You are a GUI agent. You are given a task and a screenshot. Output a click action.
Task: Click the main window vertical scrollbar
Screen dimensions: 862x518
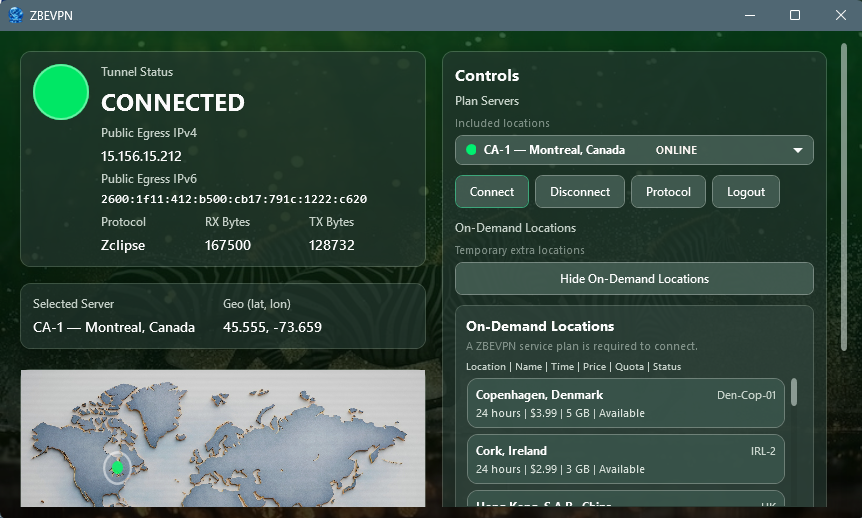pos(844,197)
